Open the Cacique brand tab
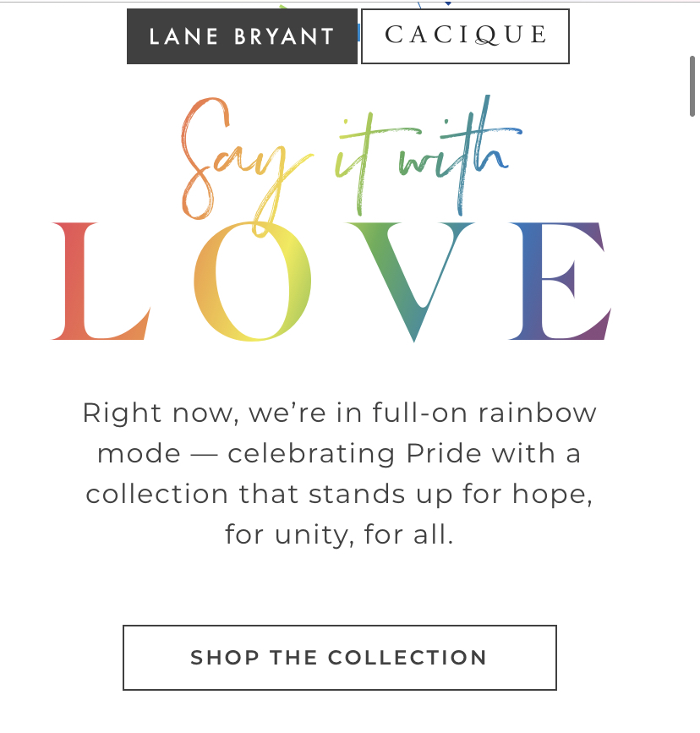This screenshot has width=700, height=733. [x=465, y=36]
